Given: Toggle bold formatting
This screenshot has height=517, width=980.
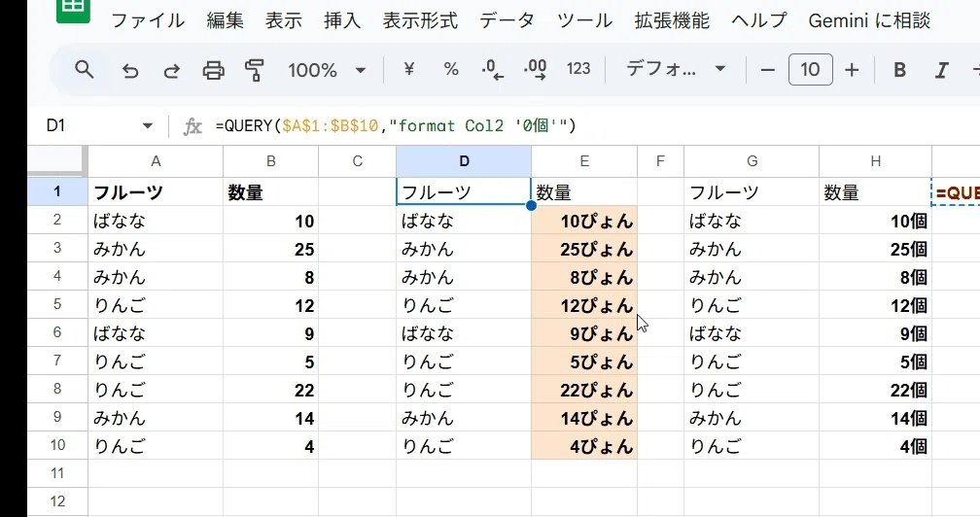Looking at the screenshot, I should click(x=900, y=70).
